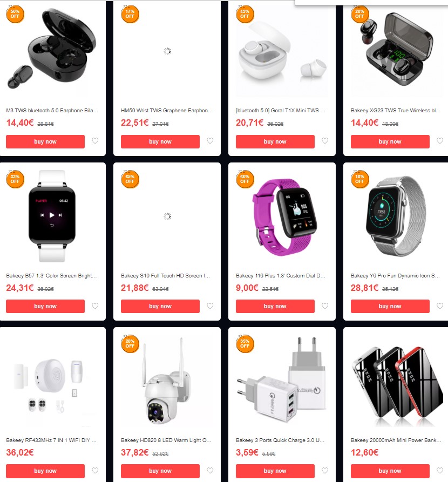Click the 65% OFF badge on Bakeey S10
The width and height of the screenshot is (448, 482).
130,179
